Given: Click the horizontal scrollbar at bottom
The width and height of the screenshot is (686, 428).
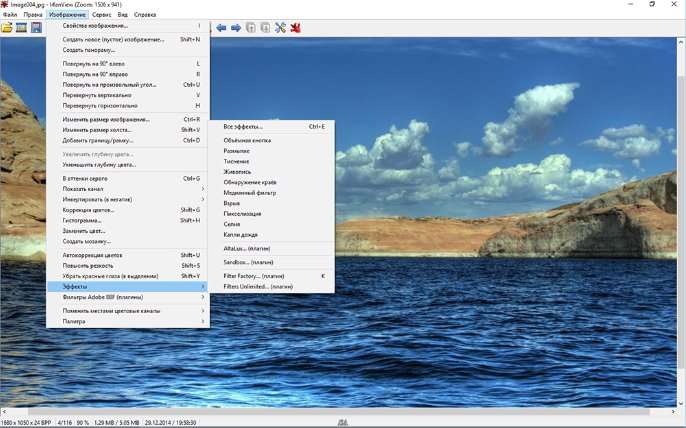Looking at the screenshot, I should click(x=340, y=411).
